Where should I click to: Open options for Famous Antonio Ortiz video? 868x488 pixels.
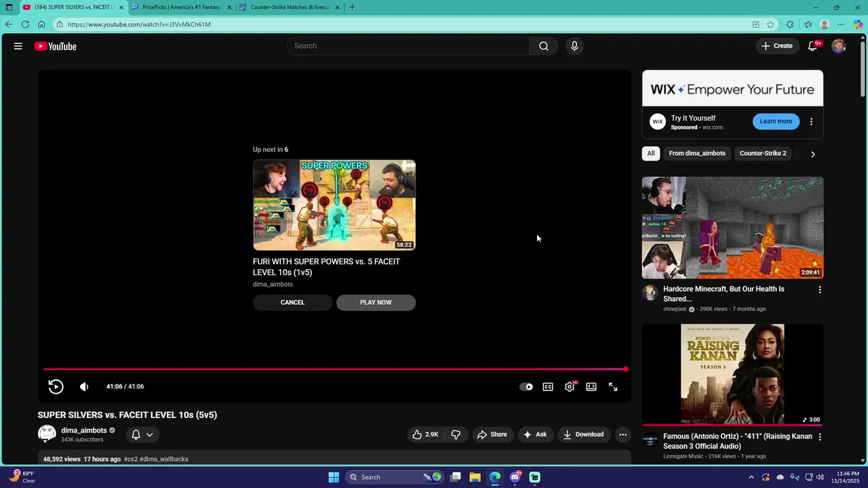pos(820,437)
